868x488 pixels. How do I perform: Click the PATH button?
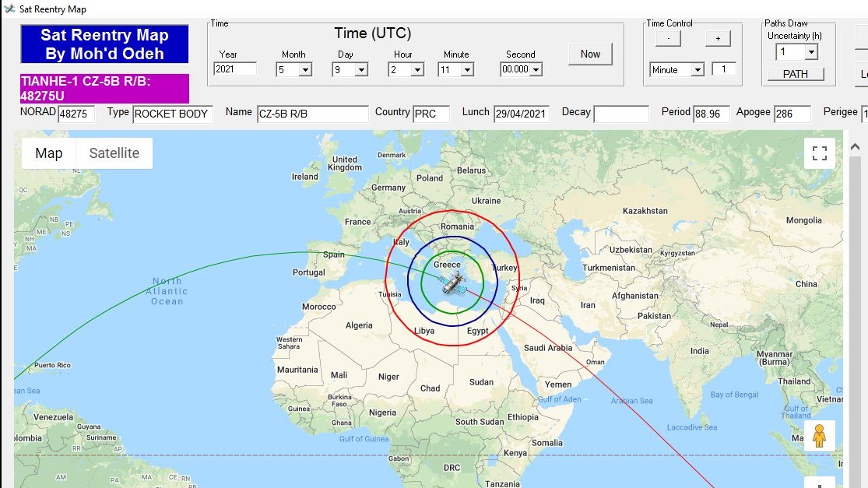(x=795, y=74)
